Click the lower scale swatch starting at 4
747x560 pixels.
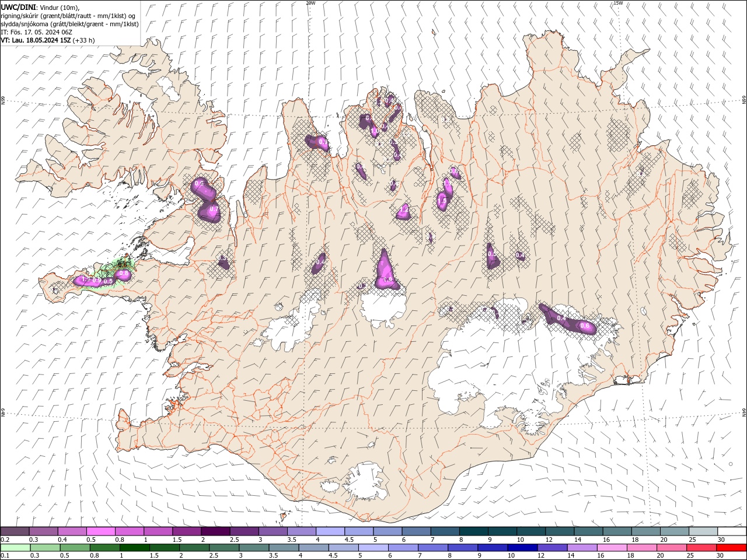point(313,548)
